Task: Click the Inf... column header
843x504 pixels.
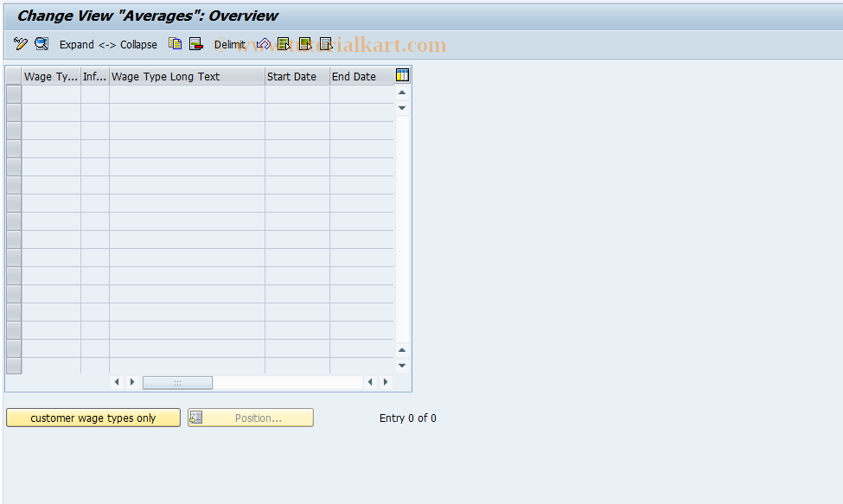Action: pos(94,76)
